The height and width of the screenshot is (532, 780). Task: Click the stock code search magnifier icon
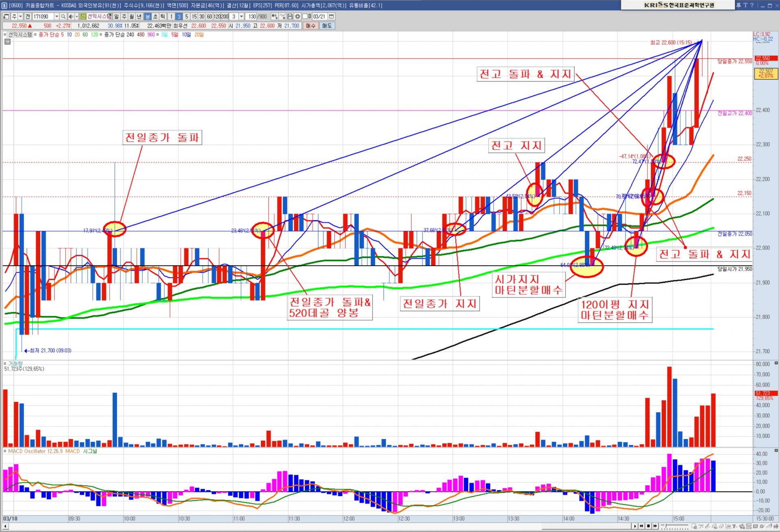pos(63,17)
